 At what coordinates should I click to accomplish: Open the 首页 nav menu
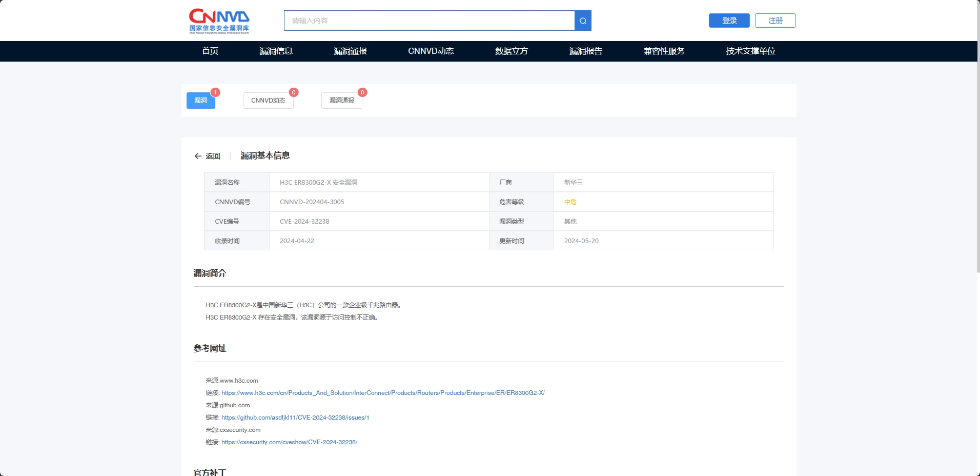coord(210,51)
